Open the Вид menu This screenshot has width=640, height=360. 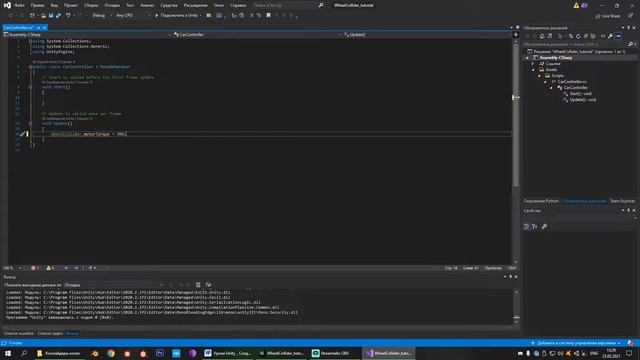(x=54, y=5)
